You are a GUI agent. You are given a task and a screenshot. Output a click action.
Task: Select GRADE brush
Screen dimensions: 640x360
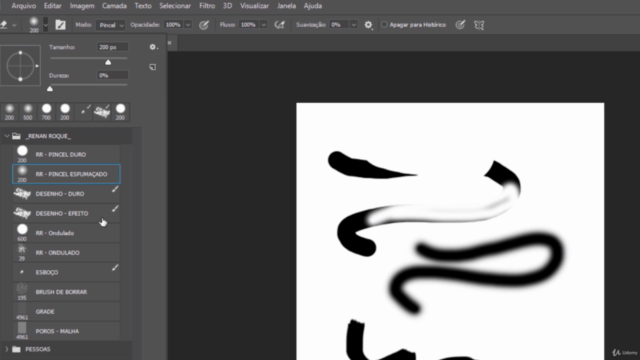click(x=66, y=311)
